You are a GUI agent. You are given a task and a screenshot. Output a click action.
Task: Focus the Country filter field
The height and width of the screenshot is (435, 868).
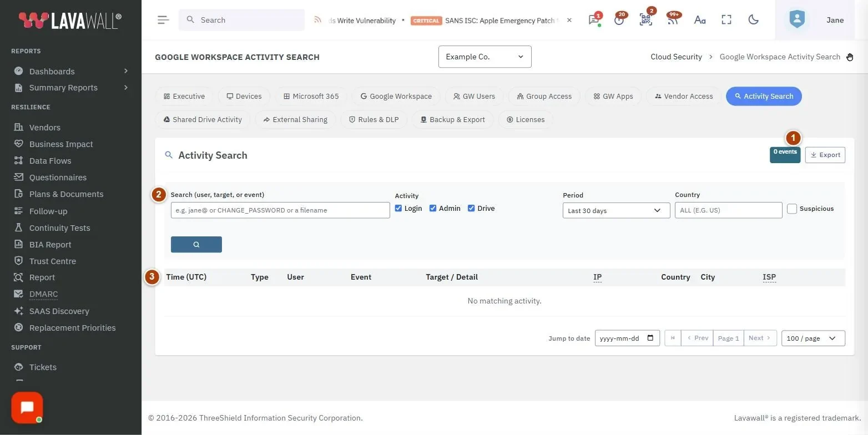click(x=729, y=210)
